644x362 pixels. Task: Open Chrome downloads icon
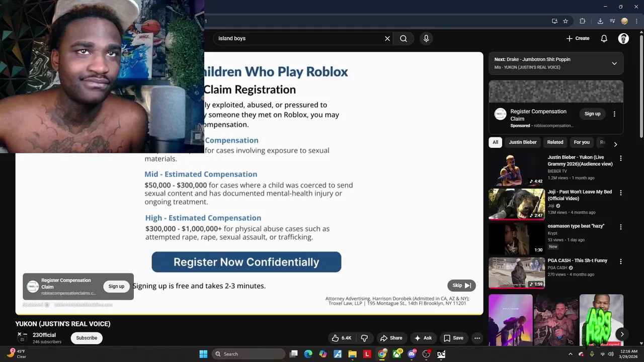600,21
